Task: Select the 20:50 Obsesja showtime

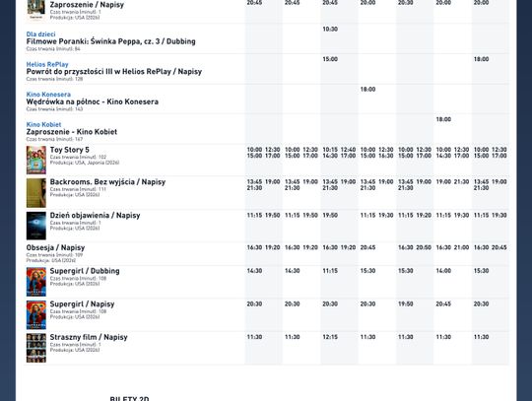Action: click(x=424, y=247)
